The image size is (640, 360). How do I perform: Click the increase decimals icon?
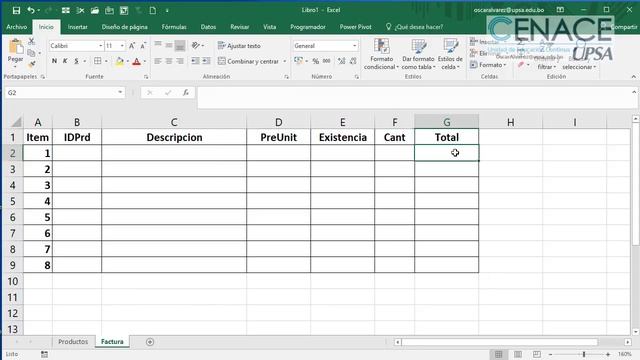pos(342,61)
